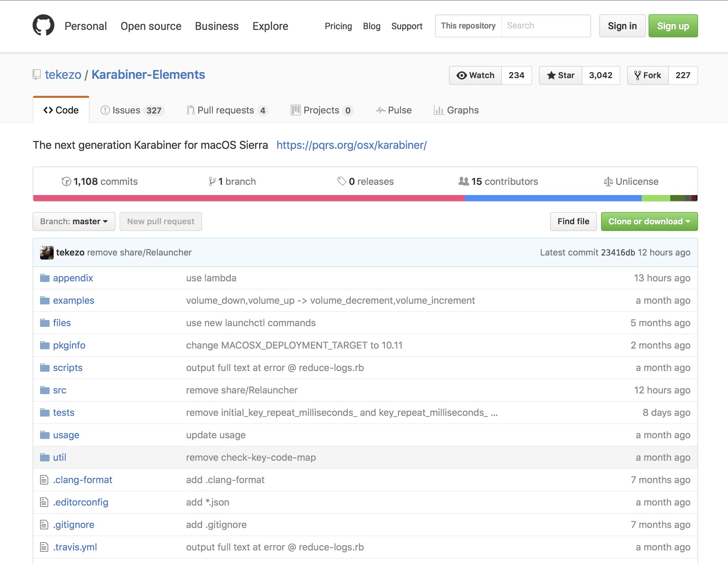Screen dimensions: 728x564
Task: View the 234 watchers count
Action: [x=516, y=75]
